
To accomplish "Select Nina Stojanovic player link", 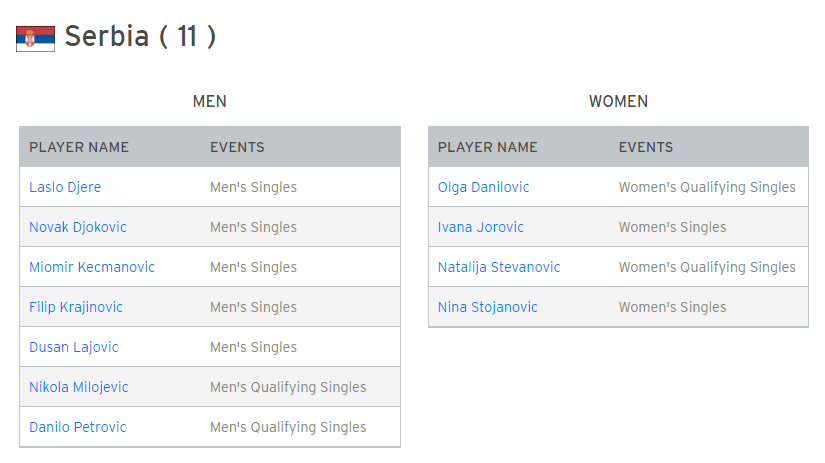I will click(487, 307).
